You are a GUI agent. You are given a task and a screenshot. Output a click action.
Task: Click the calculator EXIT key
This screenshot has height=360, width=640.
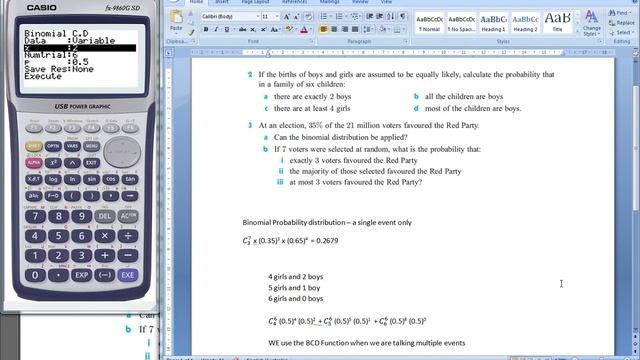pyautogui.click(x=91, y=162)
